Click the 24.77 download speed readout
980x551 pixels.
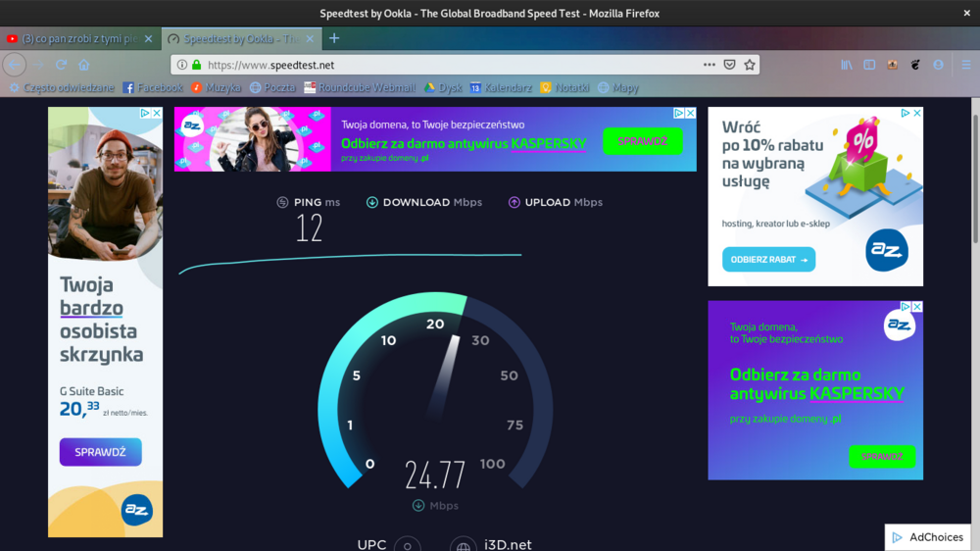[435, 476]
